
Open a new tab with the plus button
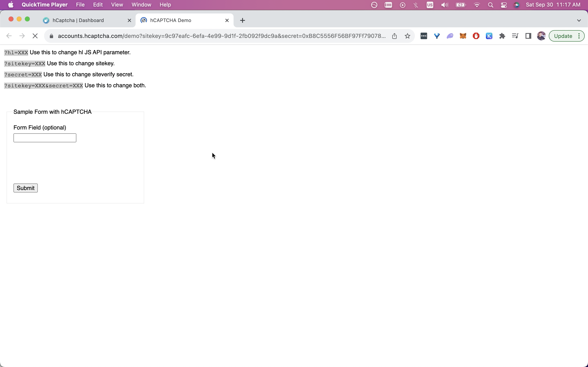click(242, 20)
